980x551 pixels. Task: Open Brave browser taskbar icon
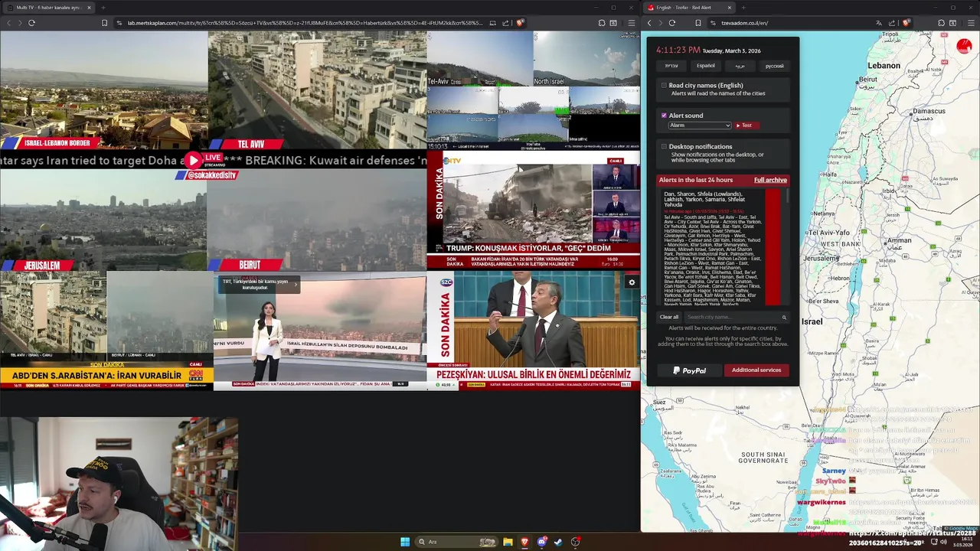524,542
